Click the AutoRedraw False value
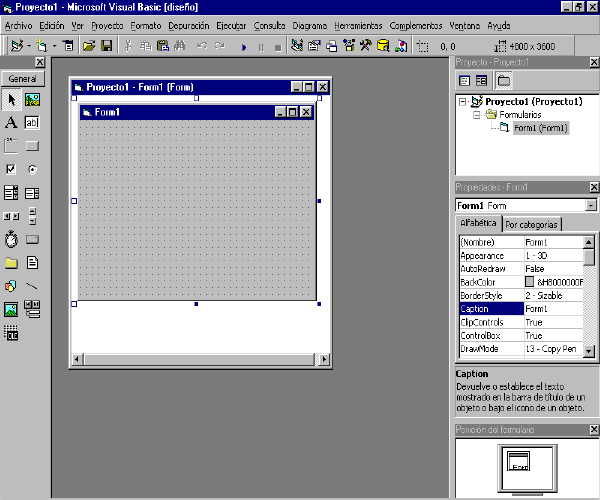Image resolution: width=600 pixels, height=500 pixels. coord(535,269)
